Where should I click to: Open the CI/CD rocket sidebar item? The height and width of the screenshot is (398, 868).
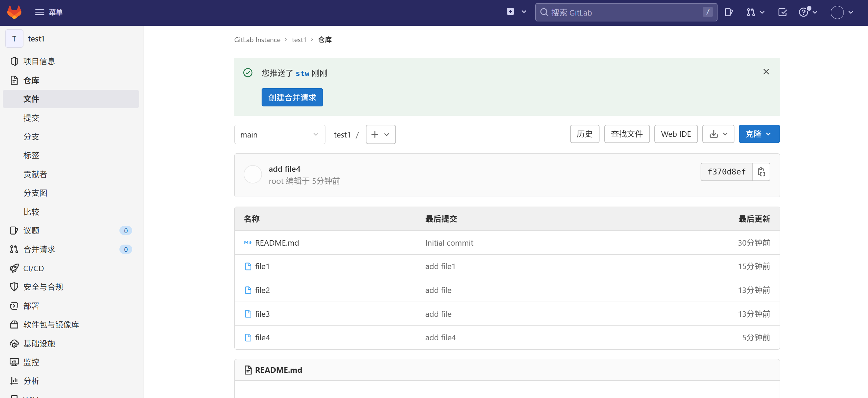coord(33,268)
